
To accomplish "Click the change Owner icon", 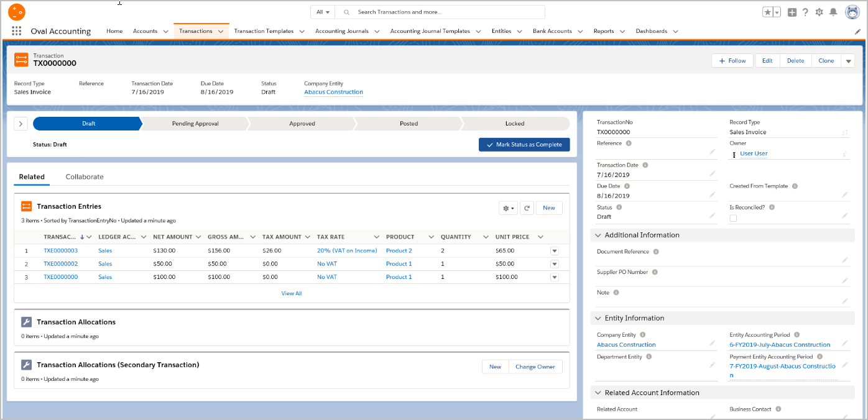I will coord(845,153).
